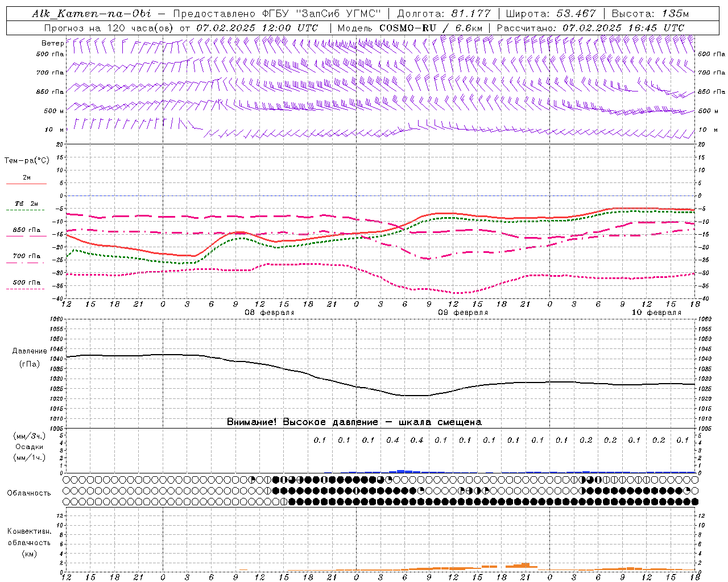This screenshot has height=582, width=728.
Task: Click the Ветер panel label
Action: [53, 43]
